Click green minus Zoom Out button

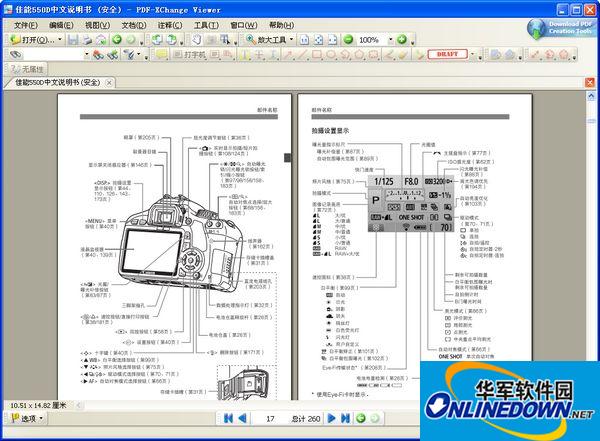[348, 39]
